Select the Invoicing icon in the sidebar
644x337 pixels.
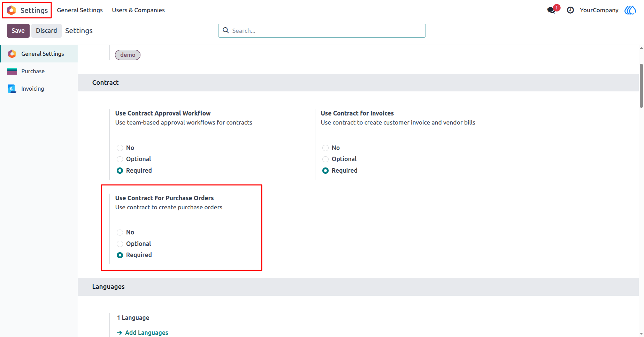(12, 89)
